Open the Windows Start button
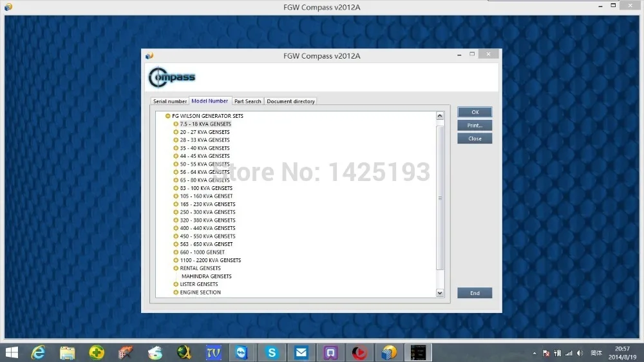Image resolution: width=644 pixels, height=362 pixels. (12, 352)
